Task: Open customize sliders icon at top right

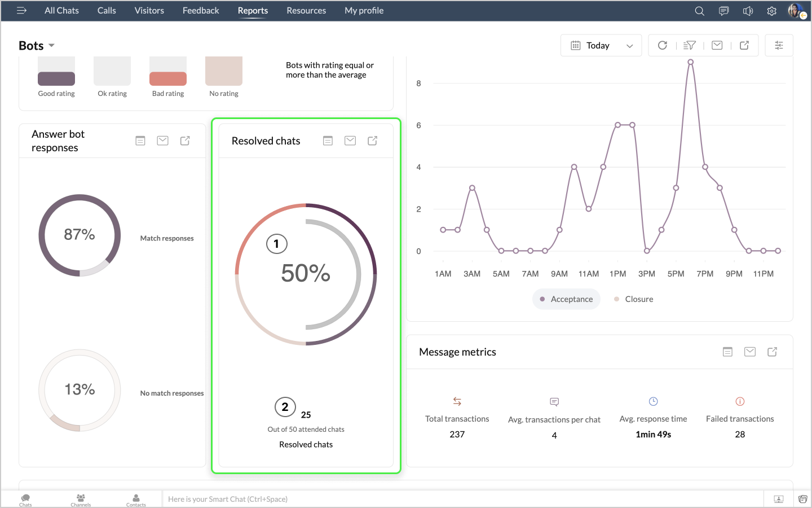Action: click(x=779, y=45)
